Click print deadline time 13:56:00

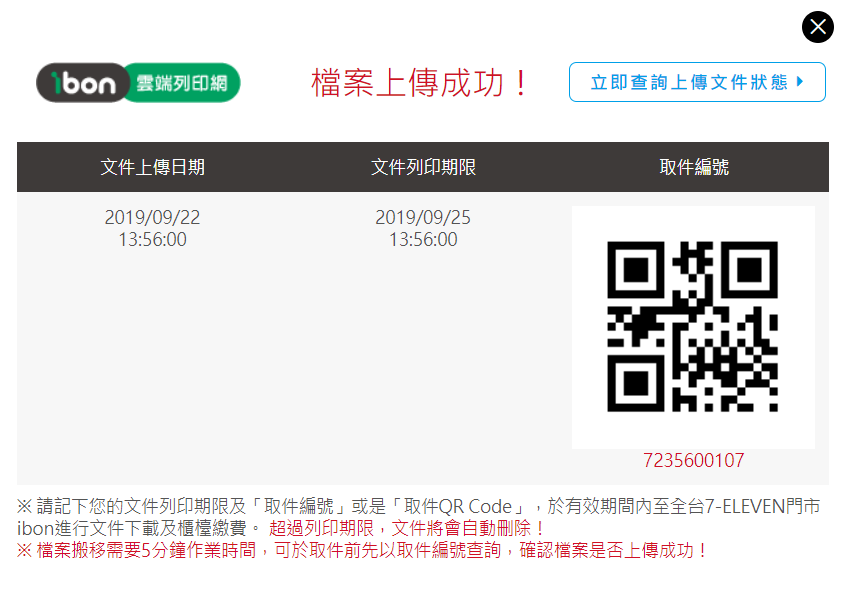pos(423,239)
